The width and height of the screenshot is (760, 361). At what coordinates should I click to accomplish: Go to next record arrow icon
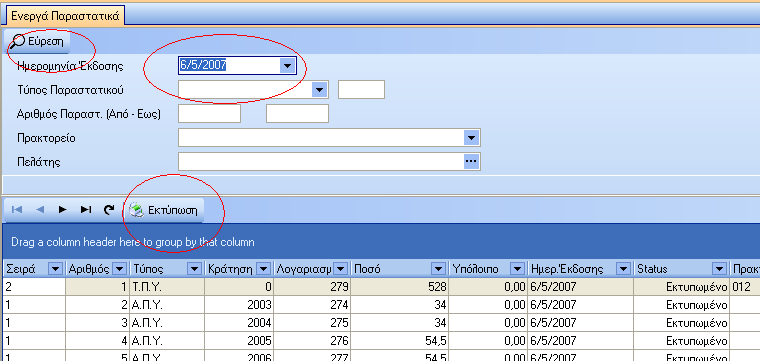point(63,209)
